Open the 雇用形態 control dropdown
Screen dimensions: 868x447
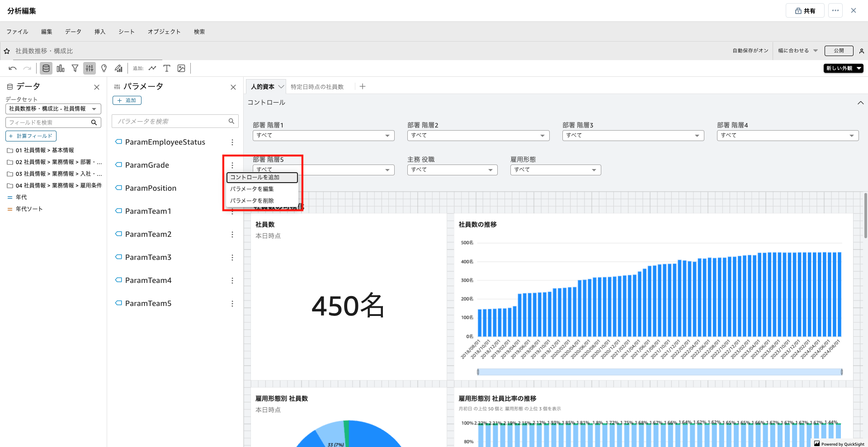tap(555, 170)
